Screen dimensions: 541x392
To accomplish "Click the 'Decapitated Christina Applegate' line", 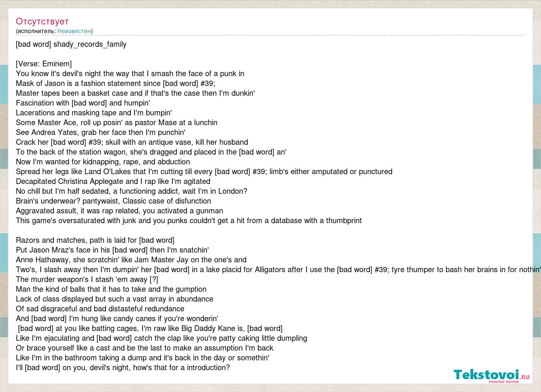I will (113, 181).
